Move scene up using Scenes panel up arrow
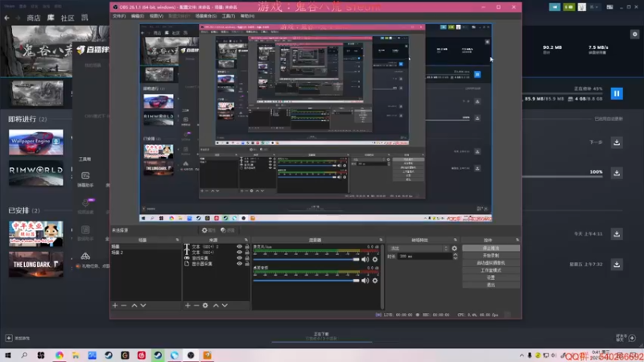 [x=134, y=306]
